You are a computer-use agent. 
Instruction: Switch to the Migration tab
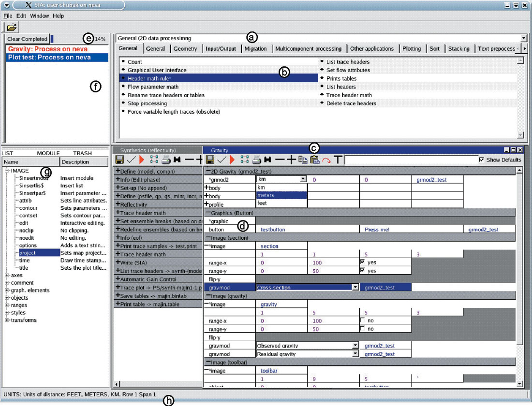[255, 48]
